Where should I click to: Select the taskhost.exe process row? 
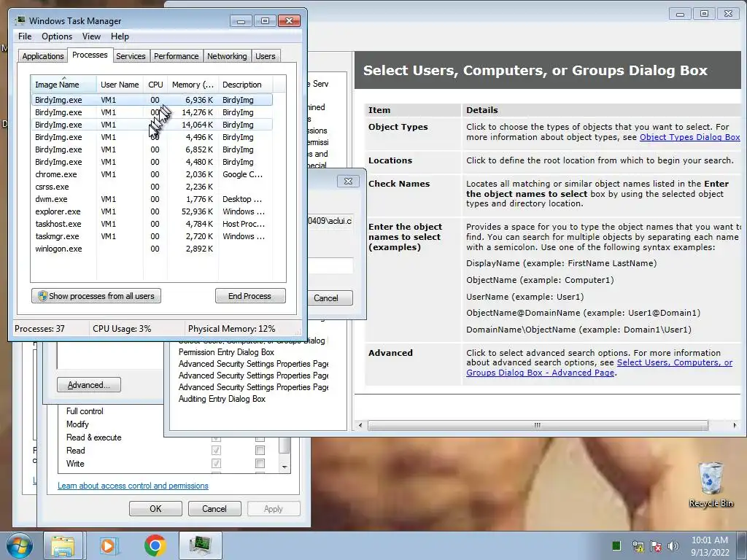[x=152, y=224]
